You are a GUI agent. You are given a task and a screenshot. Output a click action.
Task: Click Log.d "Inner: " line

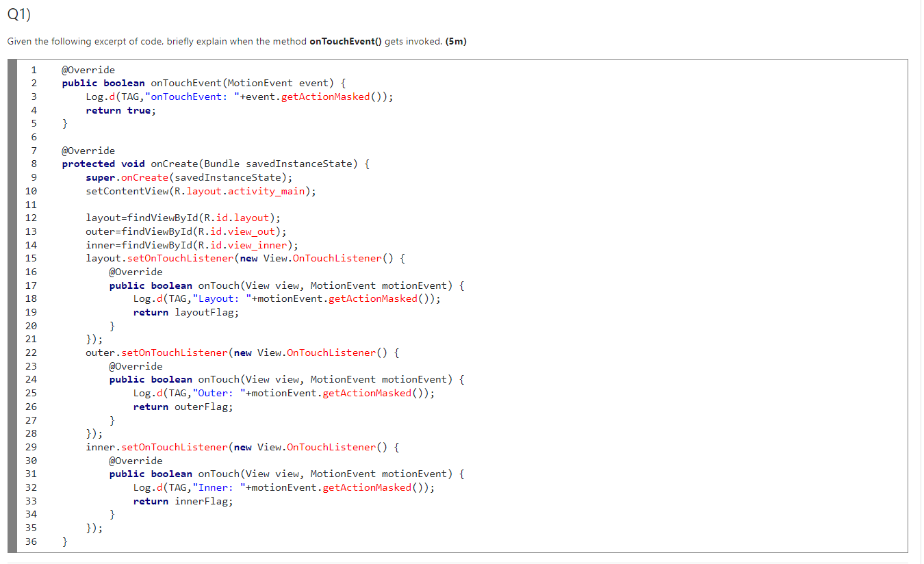(284, 487)
